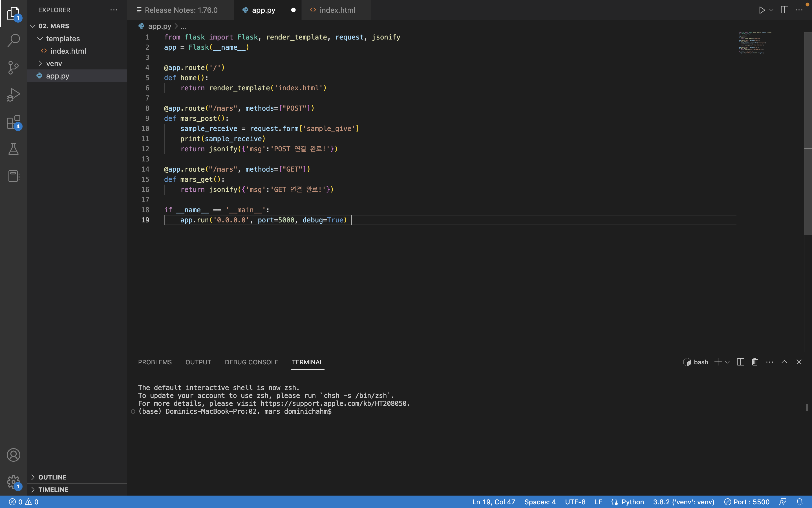Open Run and Debug view
The image size is (812, 508).
(x=14, y=95)
